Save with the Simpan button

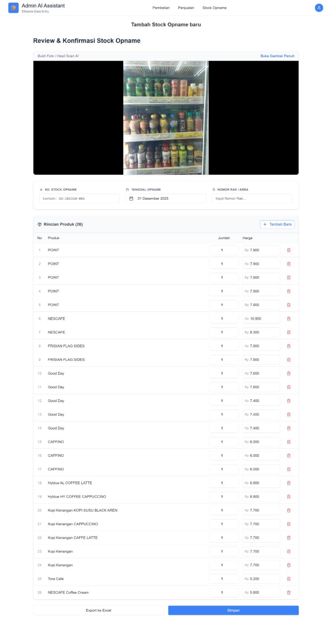coord(234,611)
